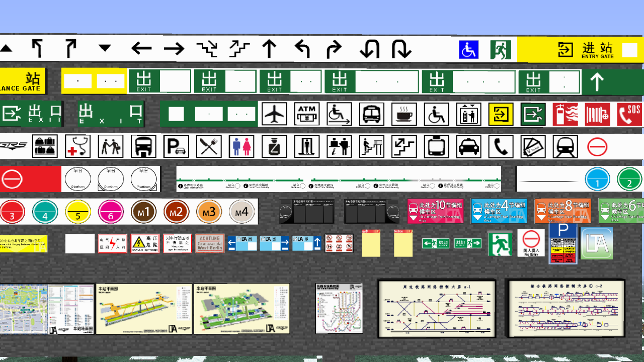Select the fork and knife restaurant icon
This screenshot has height=362, width=644.
210,146
